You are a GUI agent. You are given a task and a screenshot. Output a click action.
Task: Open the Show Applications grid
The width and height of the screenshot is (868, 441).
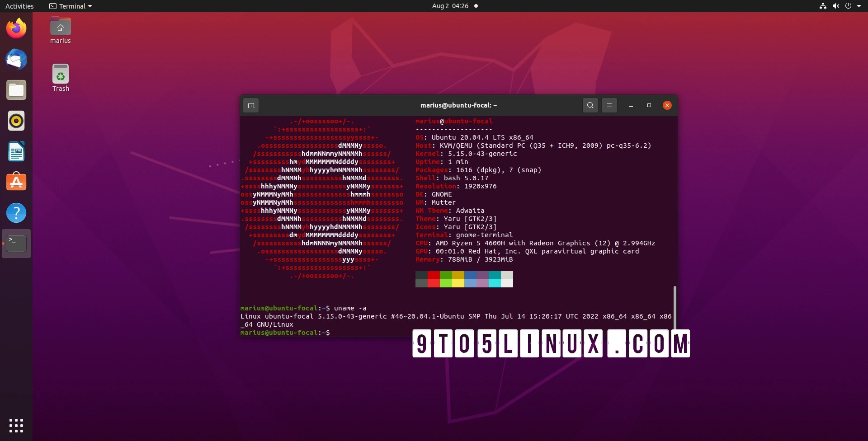click(x=16, y=426)
